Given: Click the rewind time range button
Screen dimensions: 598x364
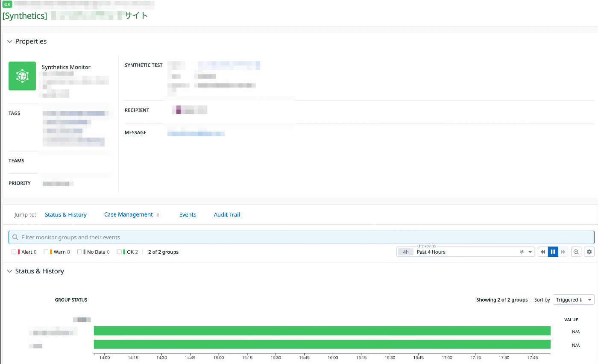Looking at the screenshot, I should click(543, 252).
